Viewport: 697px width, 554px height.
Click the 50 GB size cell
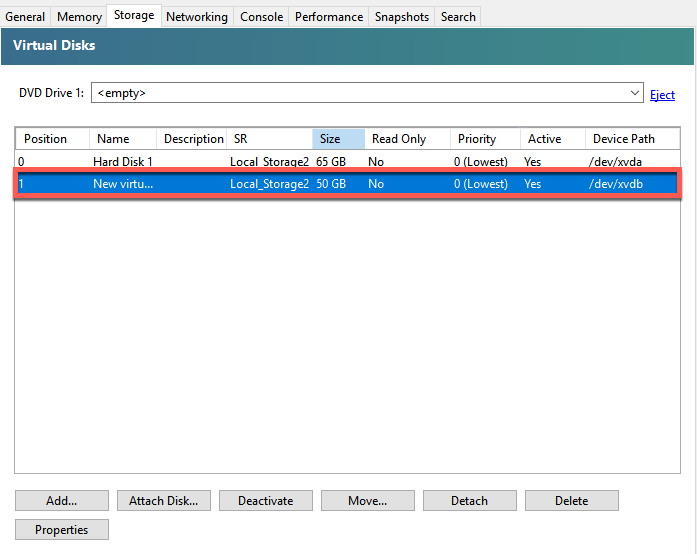[331, 184]
